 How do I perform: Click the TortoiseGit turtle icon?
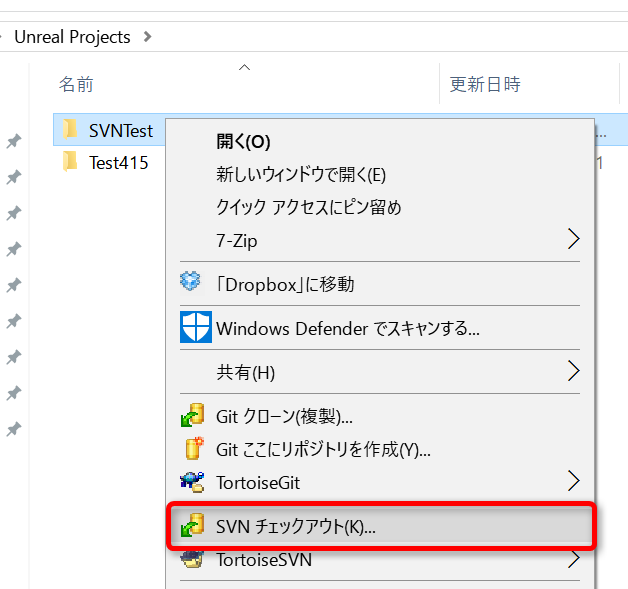pyautogui.click(x=192, y=482)
